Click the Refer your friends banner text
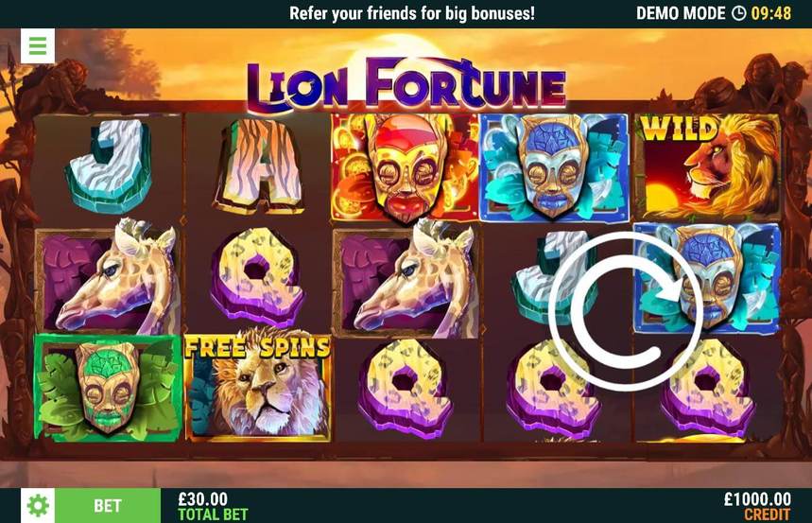Image resolution: width=812 pixels, height=523 pixels. click(412, 13)
